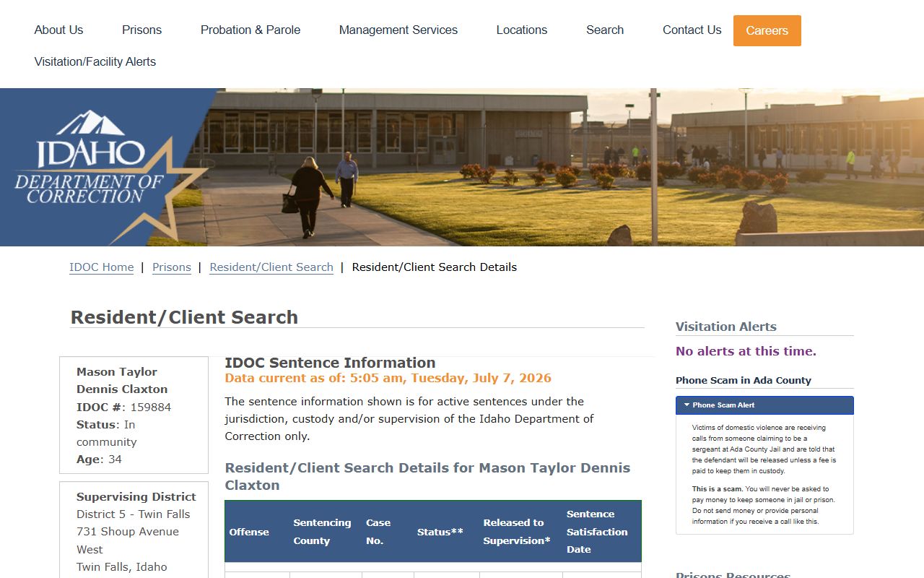924x578 pixels.
Task: Click the IDOC Sentence Information heading
Action: click(330, 363)
